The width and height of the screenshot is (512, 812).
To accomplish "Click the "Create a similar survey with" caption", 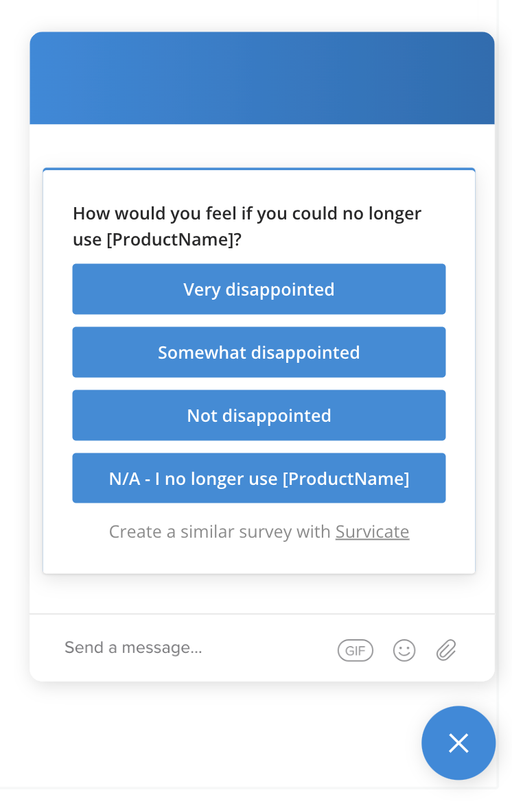I will [x=220, y=532].
